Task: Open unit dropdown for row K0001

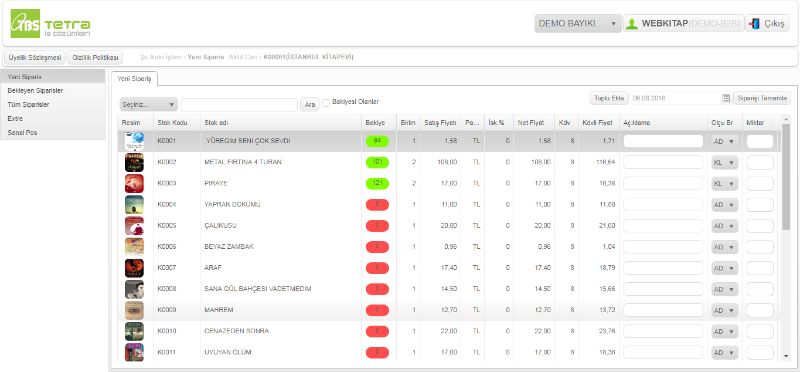Action: point(724,141)
